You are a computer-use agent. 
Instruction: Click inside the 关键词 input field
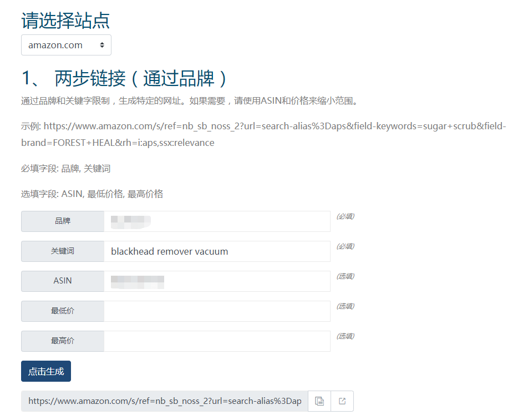(x=216, y=251)
